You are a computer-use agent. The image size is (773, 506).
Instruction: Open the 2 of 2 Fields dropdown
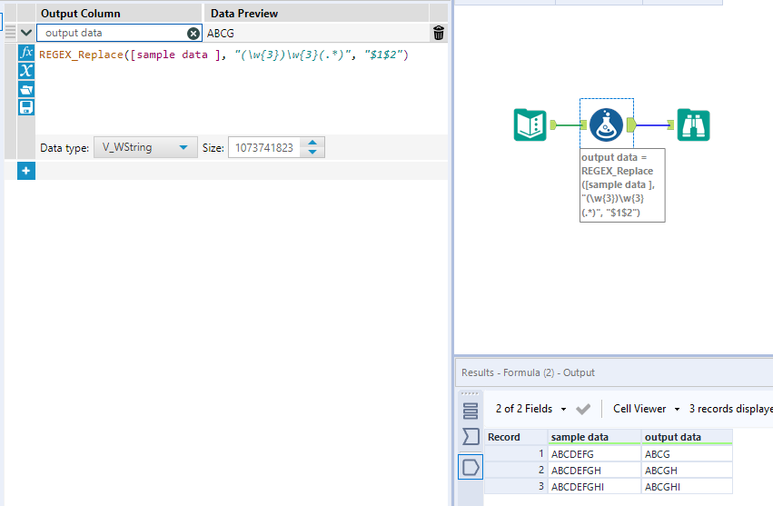point(530,409)
